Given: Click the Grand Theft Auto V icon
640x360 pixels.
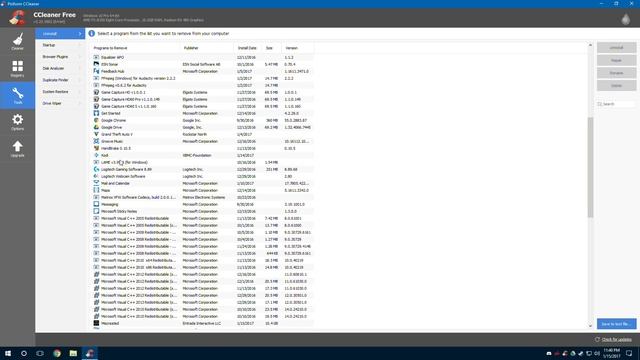Looking at the screenshot, I should click(96, 134).
